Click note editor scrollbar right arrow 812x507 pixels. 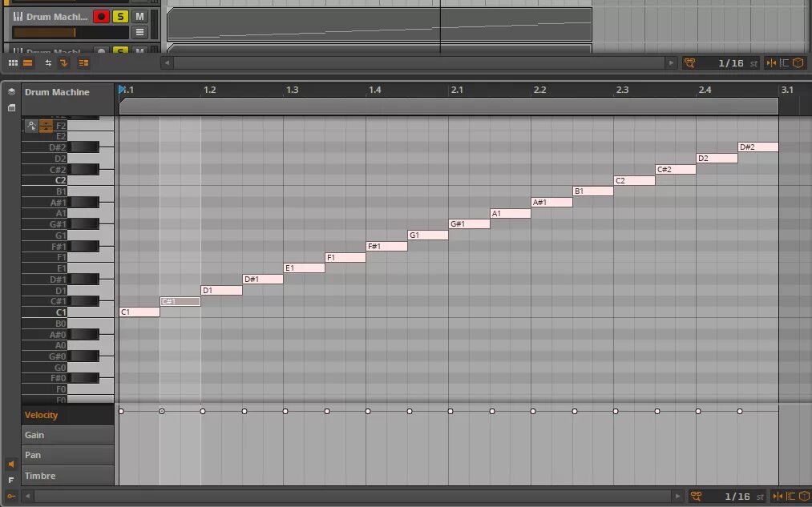(677, 496)
